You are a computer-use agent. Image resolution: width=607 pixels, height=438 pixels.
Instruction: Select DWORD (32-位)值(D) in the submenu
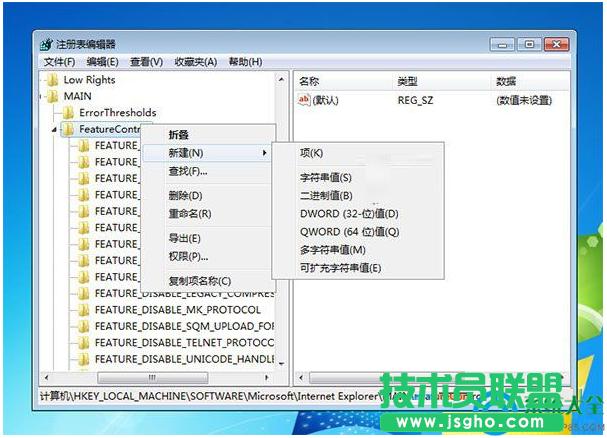point(358,214)
